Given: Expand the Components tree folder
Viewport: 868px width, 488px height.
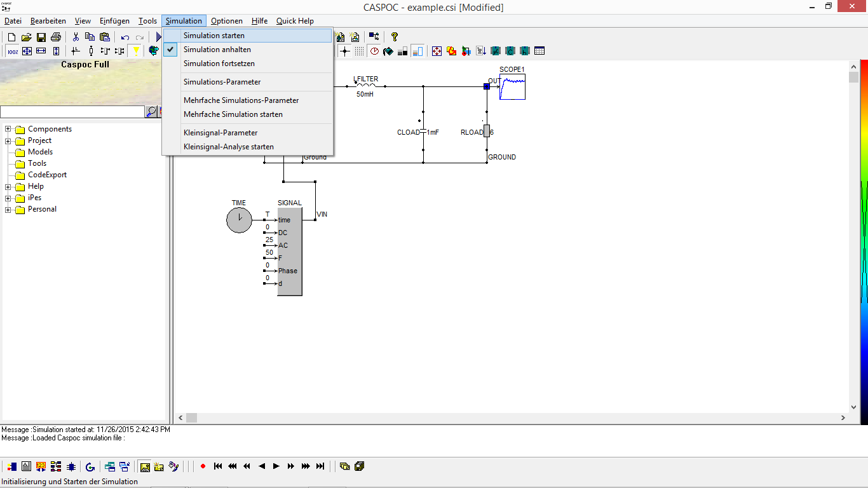Looking at the screenshot, I should [8, 129].
